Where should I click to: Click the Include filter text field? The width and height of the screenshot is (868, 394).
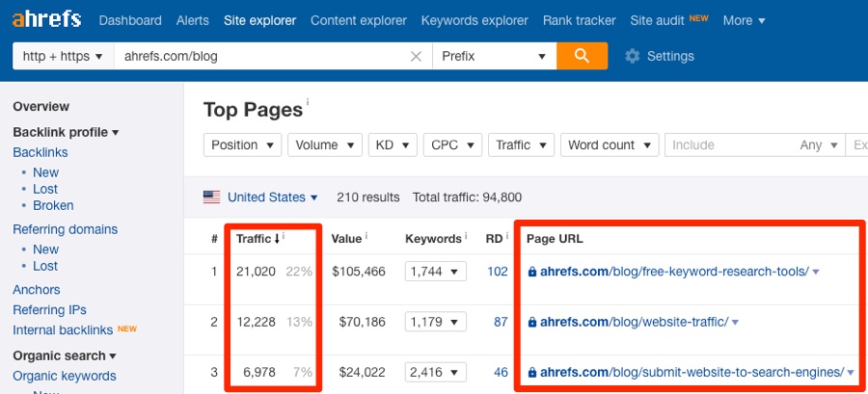(x=731, y=144)
